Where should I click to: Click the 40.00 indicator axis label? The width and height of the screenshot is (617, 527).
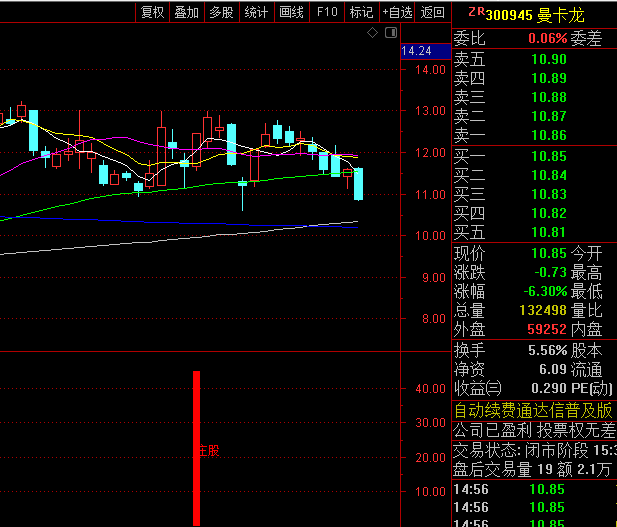pyautogui.click(x=430, y=389)
